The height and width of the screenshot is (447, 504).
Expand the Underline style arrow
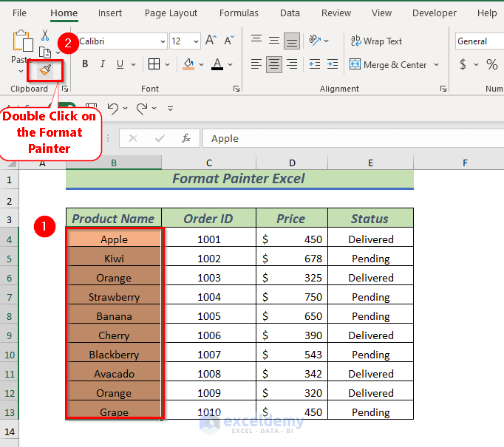133,64
